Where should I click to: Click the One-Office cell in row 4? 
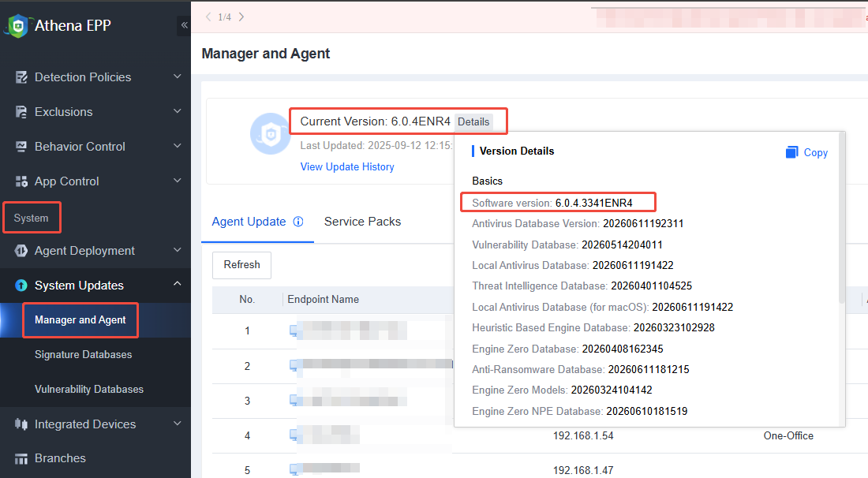click(788, 436)
